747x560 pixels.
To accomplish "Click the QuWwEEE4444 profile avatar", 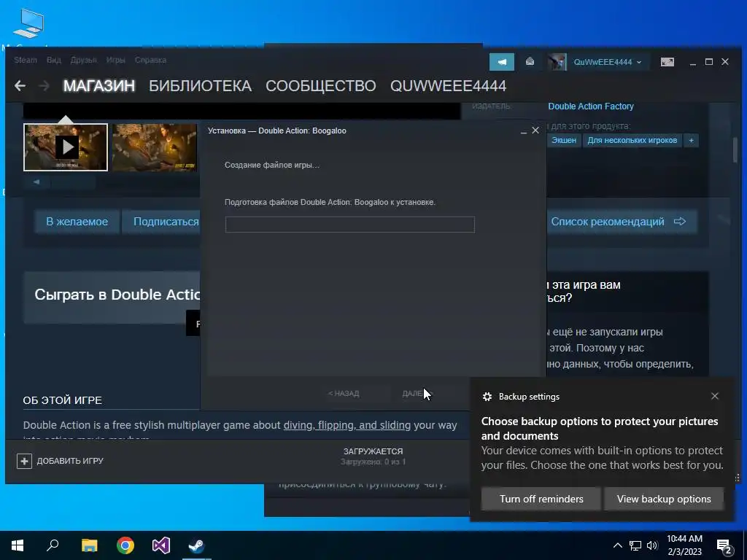I will pyautogui.click(x=557, y=62).
